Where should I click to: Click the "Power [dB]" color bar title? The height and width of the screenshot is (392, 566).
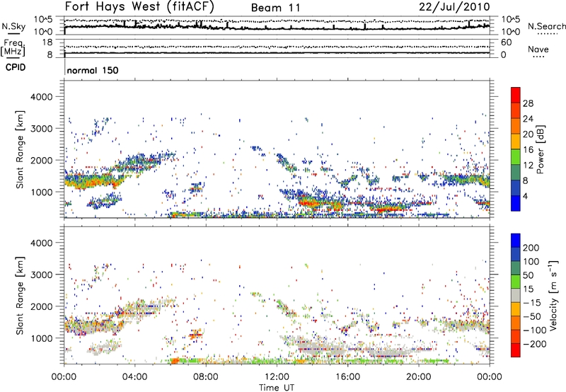click(540, 149)
